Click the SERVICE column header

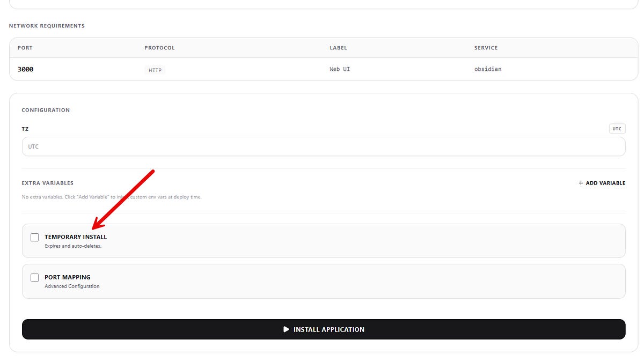tap(486, 48)
